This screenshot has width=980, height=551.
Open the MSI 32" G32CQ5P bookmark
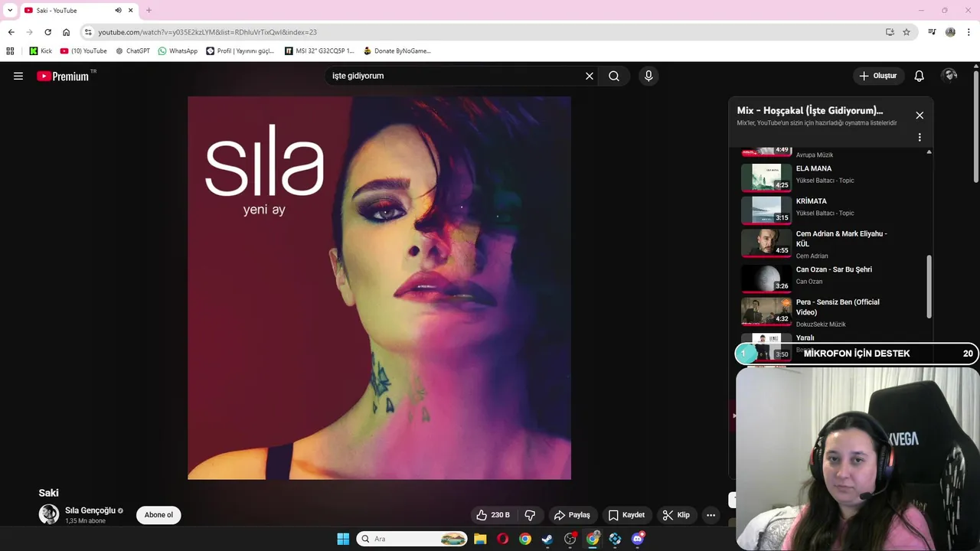[319, 51]
